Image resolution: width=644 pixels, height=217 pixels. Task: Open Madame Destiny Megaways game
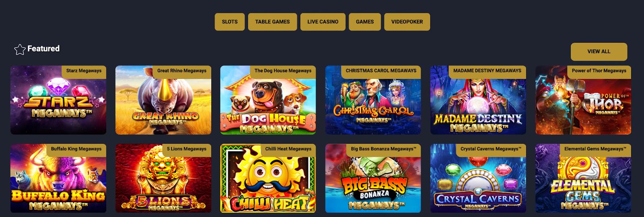[478, 100]
